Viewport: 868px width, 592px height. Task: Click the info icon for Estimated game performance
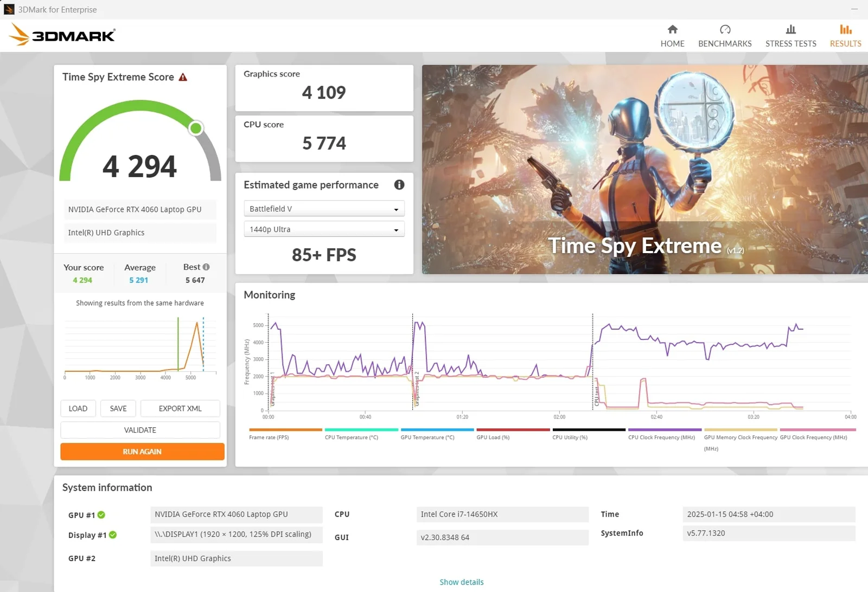[x=399, y=185]
